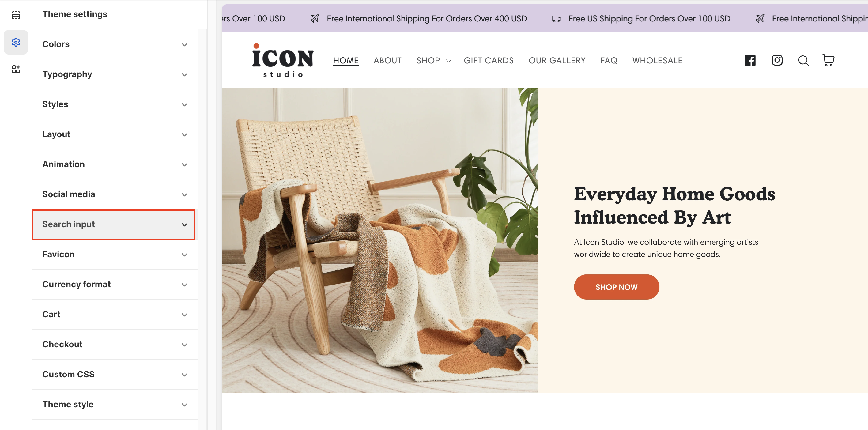Open the SHOP dropdown menu
Viewport: 868px width, 430px height.
click(x=434, y=61)
